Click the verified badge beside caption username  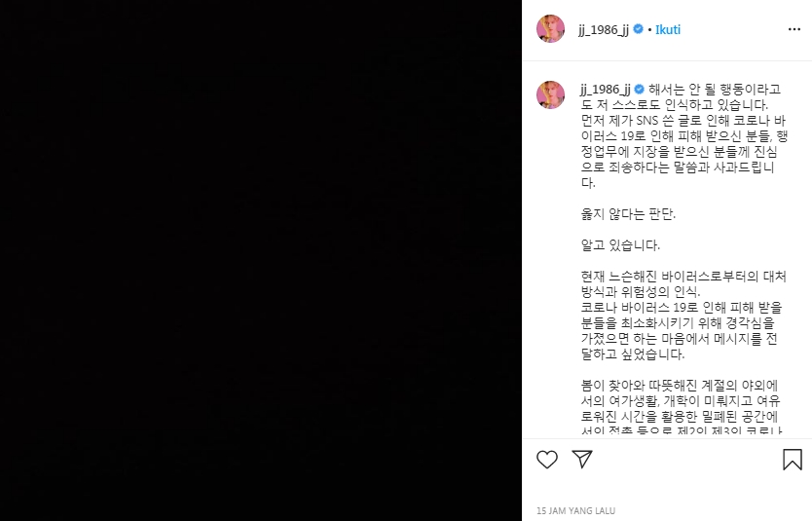(x=640, y=89)
